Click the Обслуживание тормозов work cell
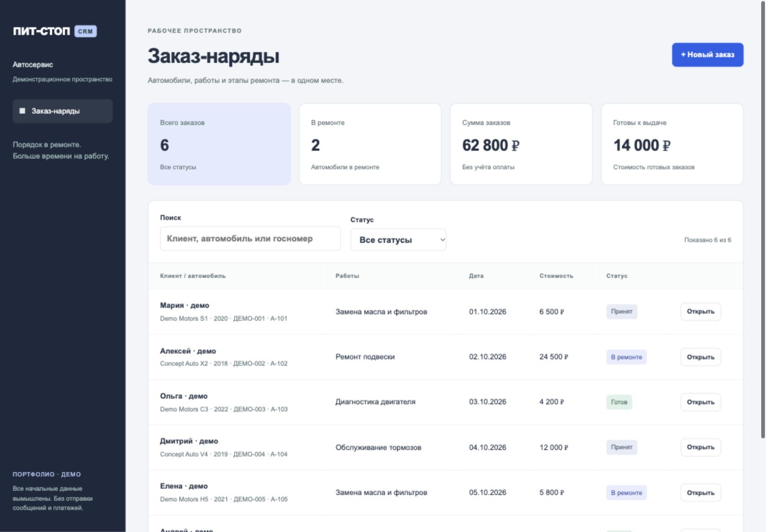Viewport: 766px width, 532px height. tap(378, 447)
